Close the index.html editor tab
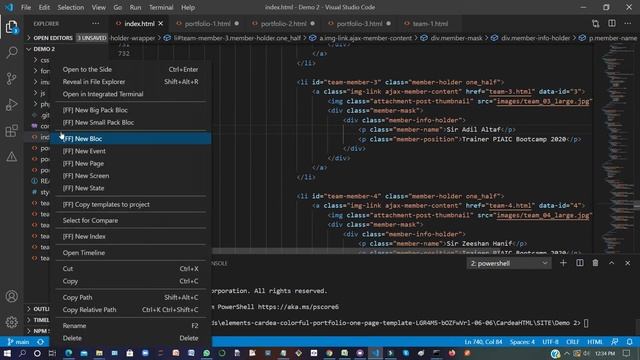 (161, 24)
